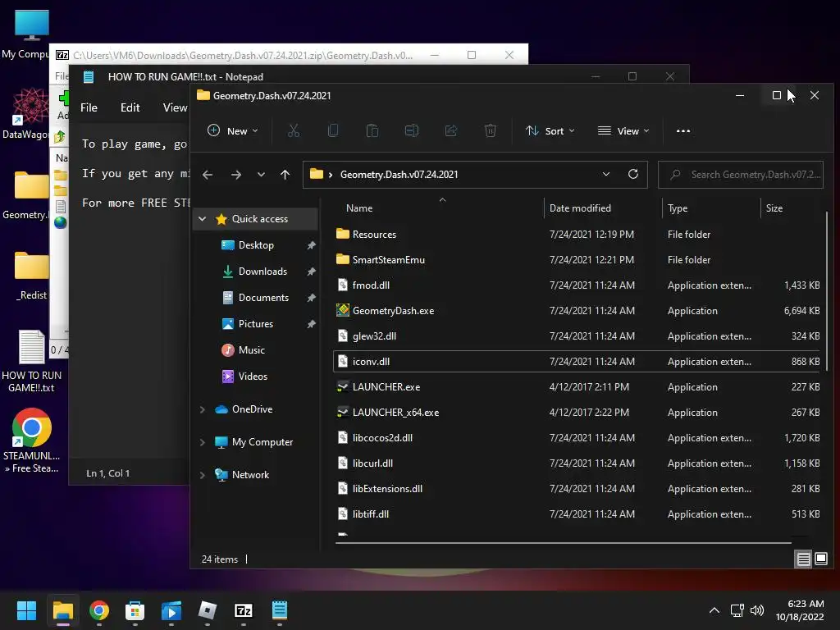Select the fmod.dll file
Screen dimensions: 840x630
371,285
